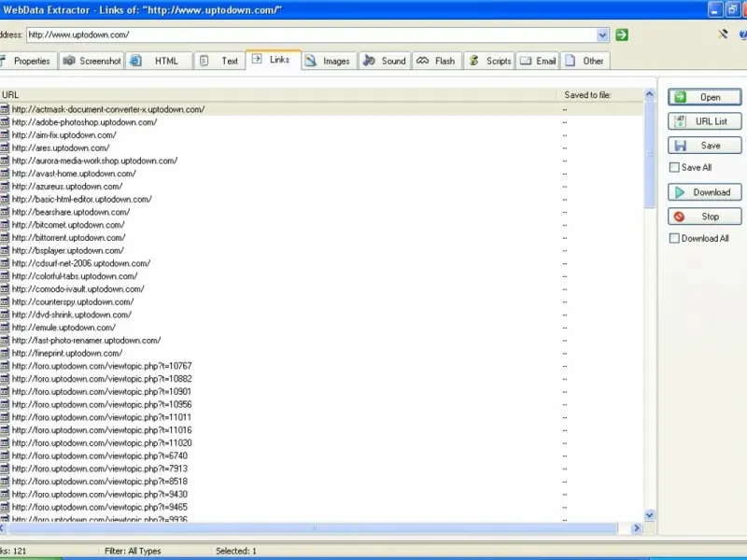747x560 pixels.
Task: Click the page icon beside the emule link
Action: click(5, 328)
